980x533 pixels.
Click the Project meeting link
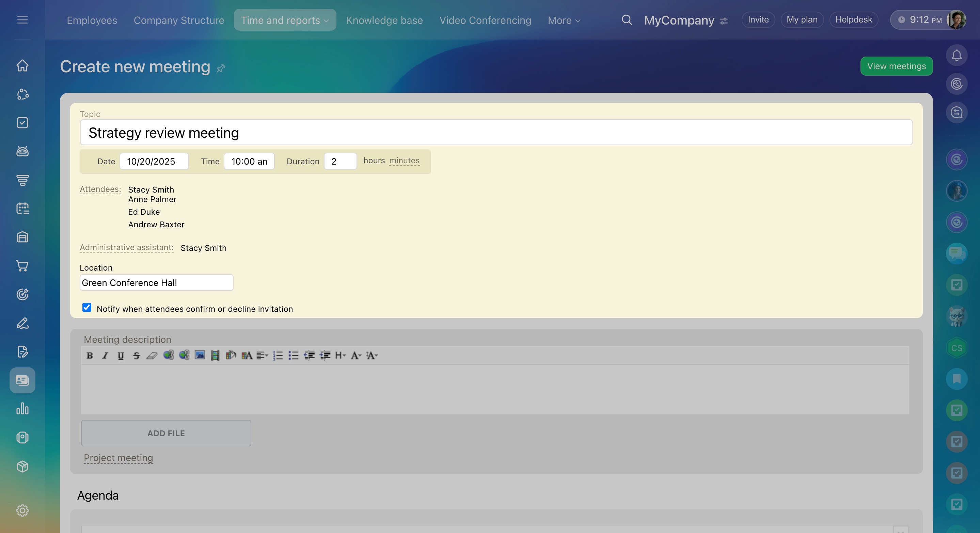tap(118, 458)
